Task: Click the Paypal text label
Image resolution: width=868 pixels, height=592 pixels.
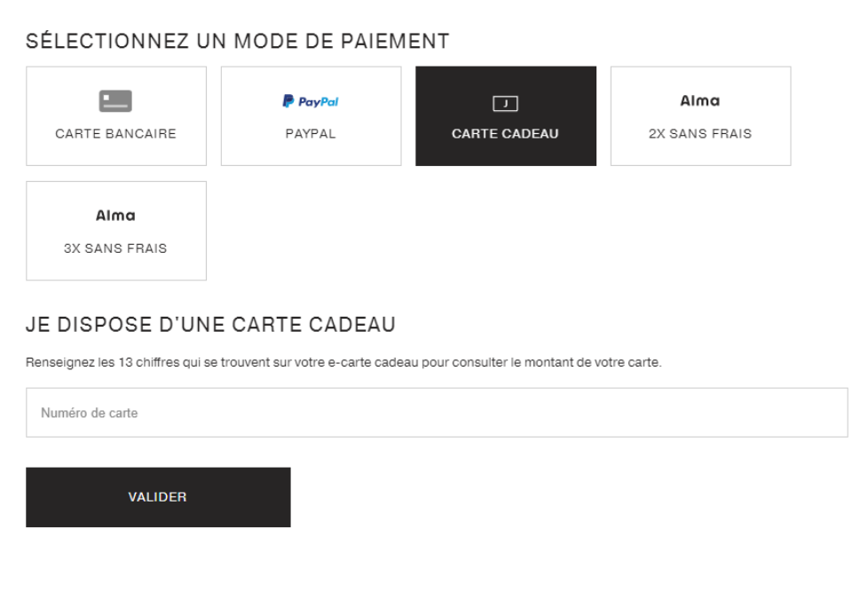Action: [310, 133]
